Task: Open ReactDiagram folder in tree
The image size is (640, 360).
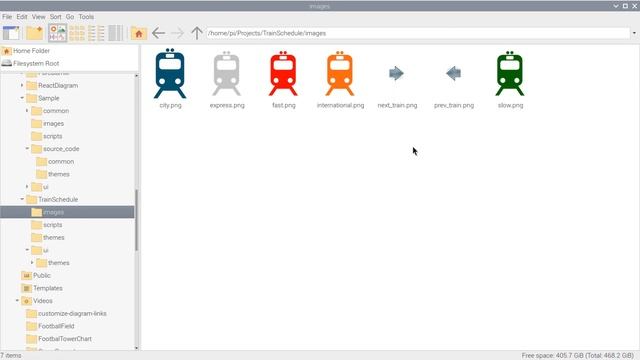Action: (x=52, y=85)
